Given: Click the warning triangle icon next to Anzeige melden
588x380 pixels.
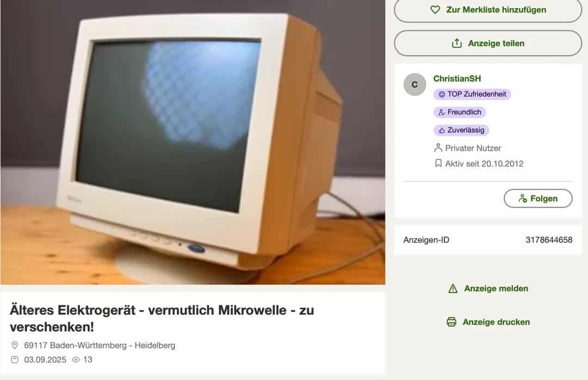Looking at the screenshot, I should click(453, 289).
